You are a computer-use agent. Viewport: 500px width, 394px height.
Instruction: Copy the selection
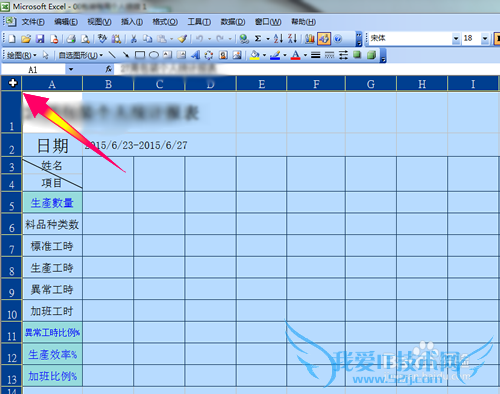(x=147, y=39)
